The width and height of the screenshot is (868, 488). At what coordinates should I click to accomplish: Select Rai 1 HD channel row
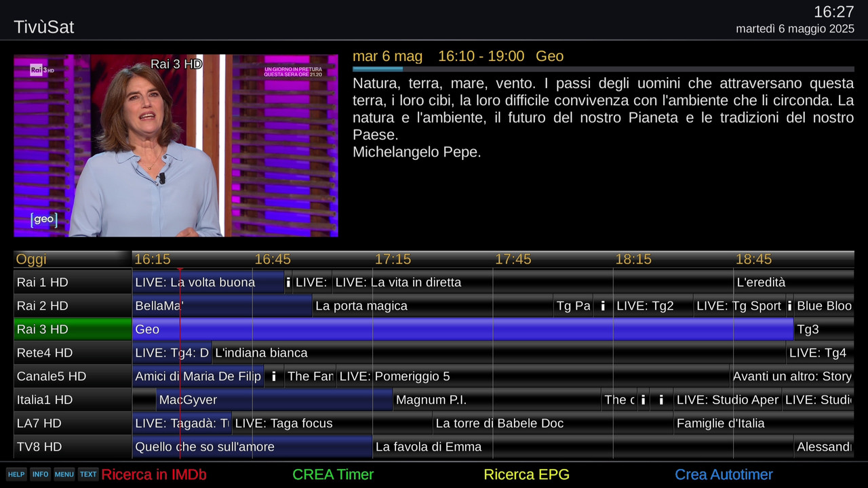click(73, 282)
